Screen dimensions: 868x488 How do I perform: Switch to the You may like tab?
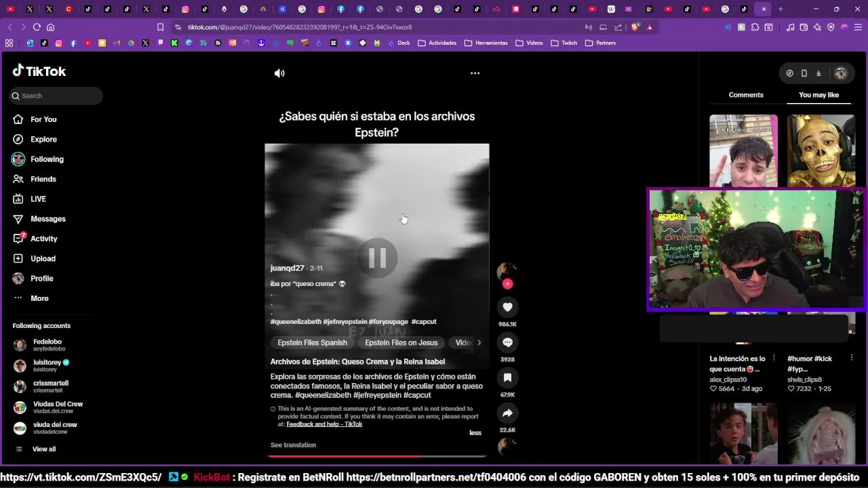[818, 95]
